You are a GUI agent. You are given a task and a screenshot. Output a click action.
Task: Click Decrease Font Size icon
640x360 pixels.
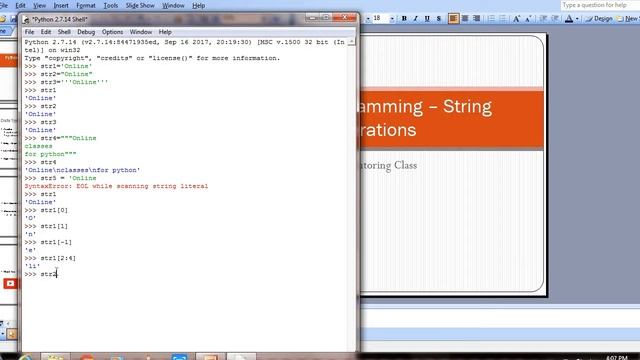pos(528,18)
